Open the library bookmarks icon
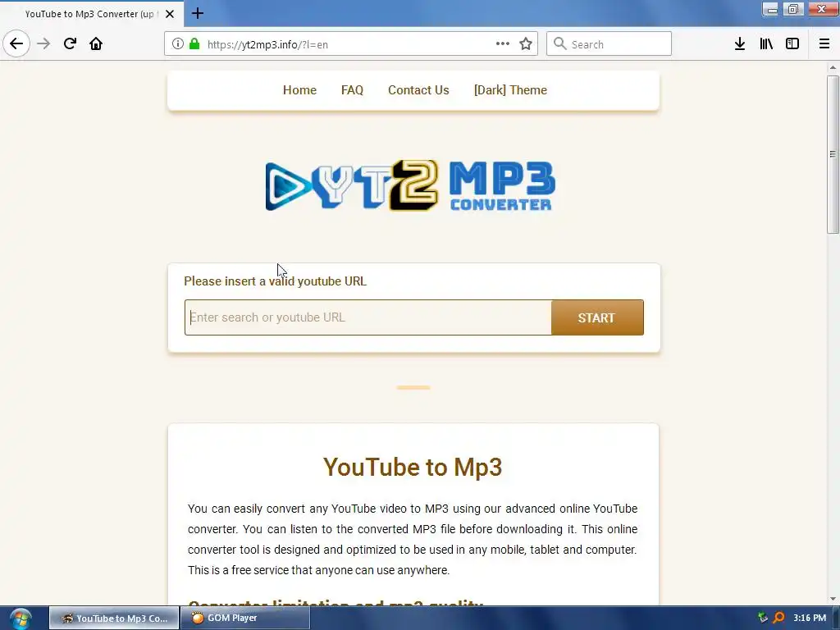The image size is (840, 630). [x=766, y=44]
